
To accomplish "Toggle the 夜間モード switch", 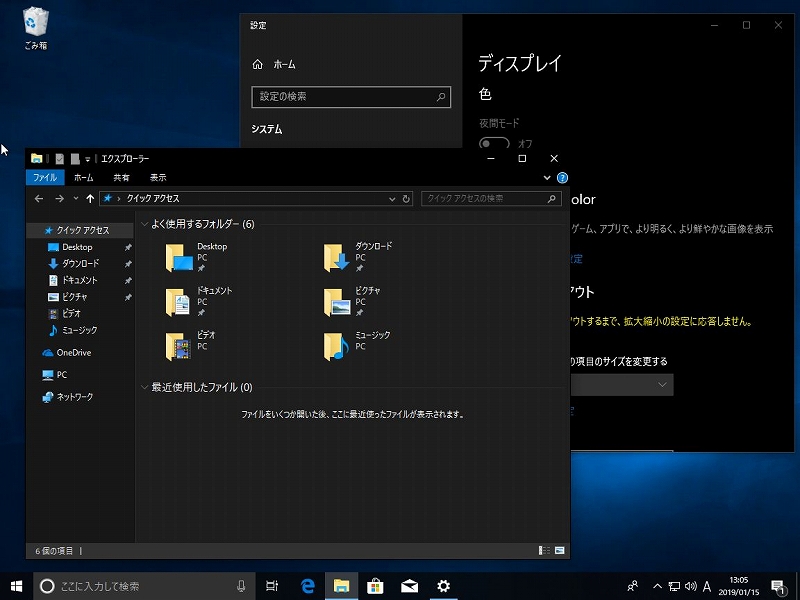I will 494,144.
